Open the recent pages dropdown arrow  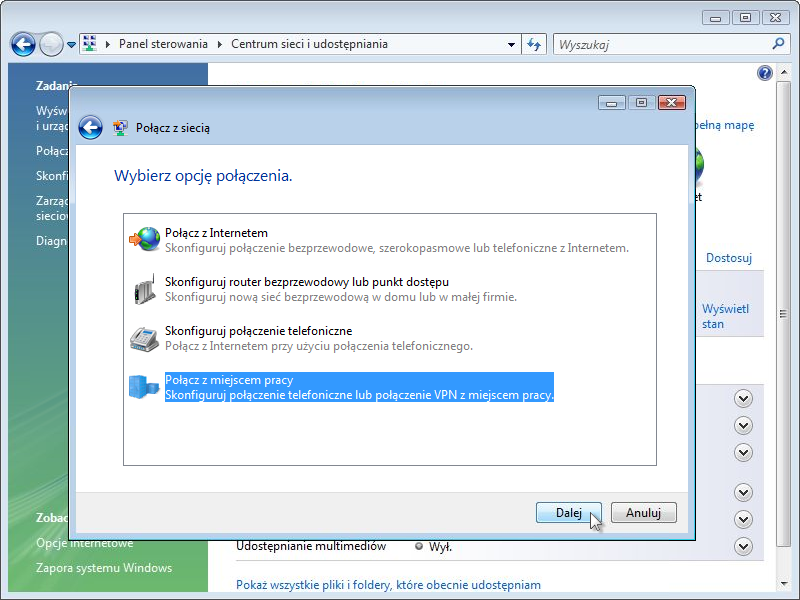pyautogui.click(x=71, y=45)
